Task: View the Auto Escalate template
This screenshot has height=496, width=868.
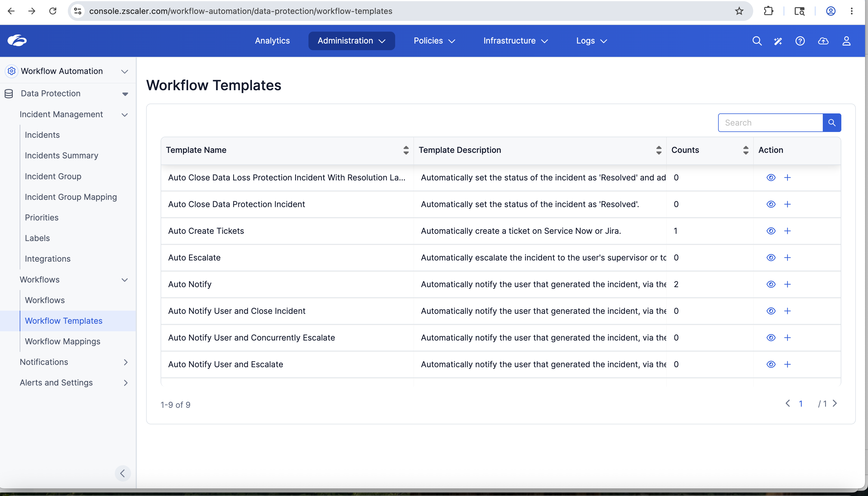Action: [x=771, y=258]
